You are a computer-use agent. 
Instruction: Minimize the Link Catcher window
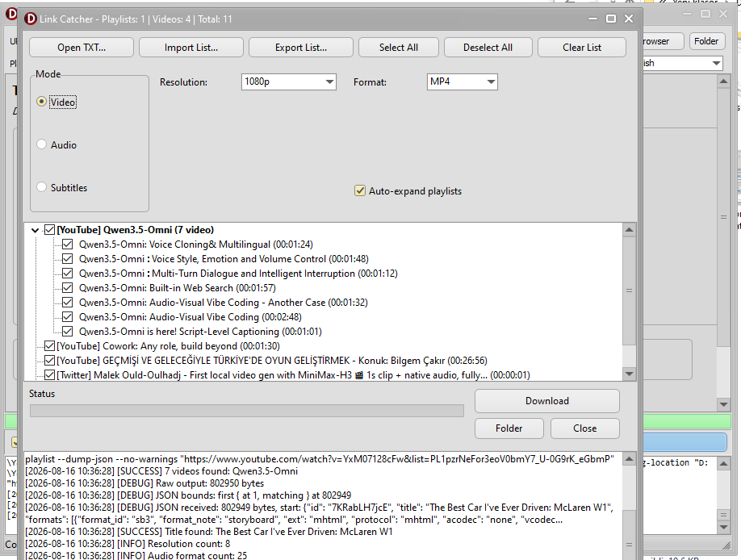pyautogui.click(x=592, y=19)
